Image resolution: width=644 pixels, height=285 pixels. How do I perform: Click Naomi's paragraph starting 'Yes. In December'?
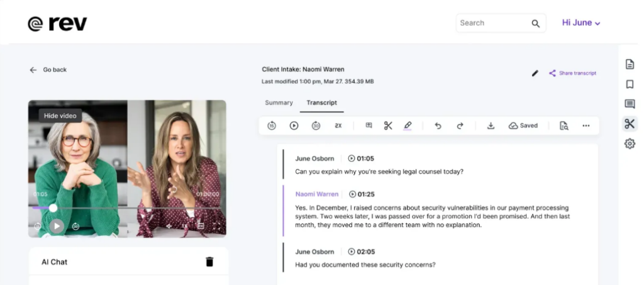(433, 216)
